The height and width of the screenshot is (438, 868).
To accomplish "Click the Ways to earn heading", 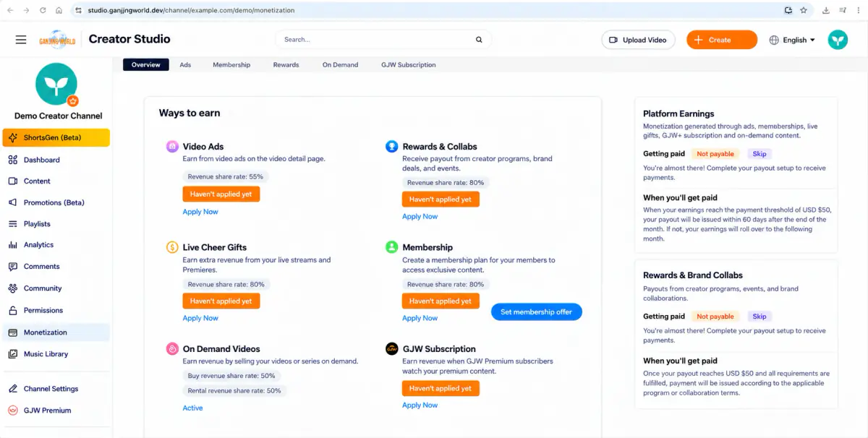I will click(x=190, y=113).
